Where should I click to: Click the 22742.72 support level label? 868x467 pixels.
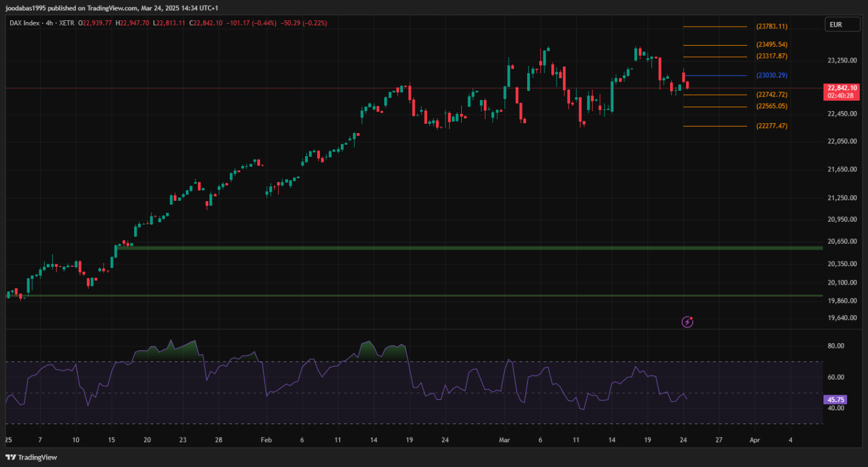771,95
